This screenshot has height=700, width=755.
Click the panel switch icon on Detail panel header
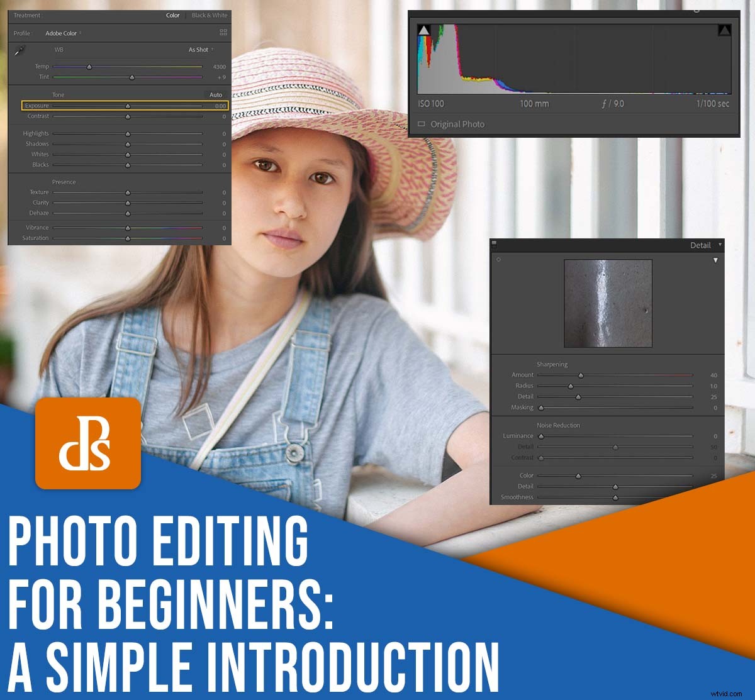pos(494,244)
